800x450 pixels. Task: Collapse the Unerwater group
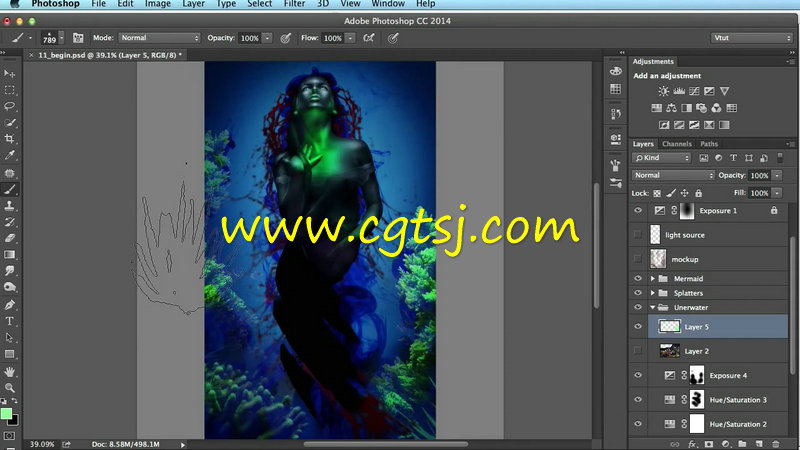[653, 307]
